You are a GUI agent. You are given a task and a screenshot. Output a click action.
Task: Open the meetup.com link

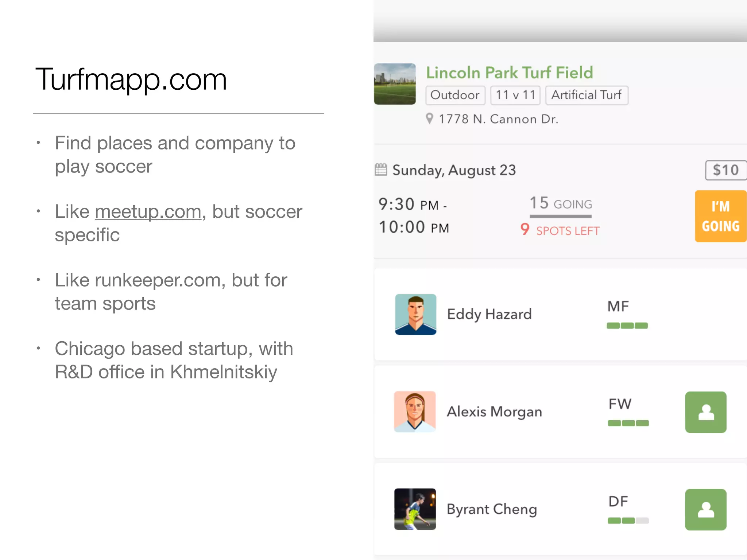pyautogui.click(x=148, y=212)
